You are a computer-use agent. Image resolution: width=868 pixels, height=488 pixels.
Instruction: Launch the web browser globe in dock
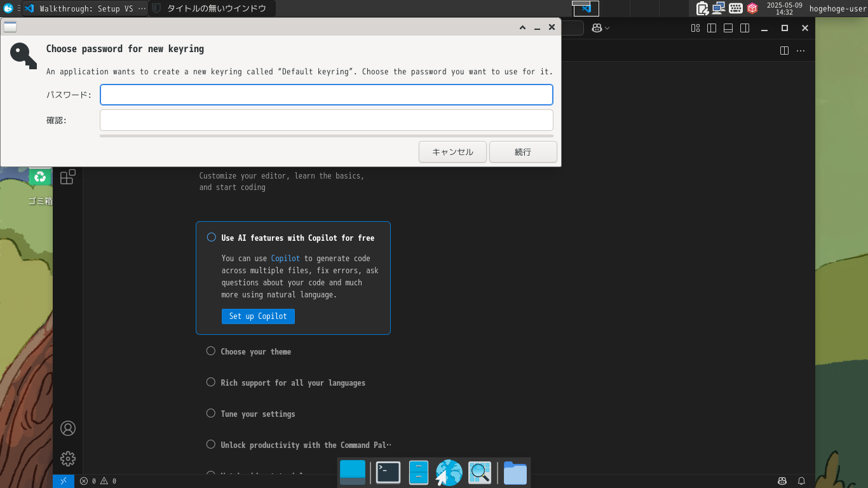[449, 473]
